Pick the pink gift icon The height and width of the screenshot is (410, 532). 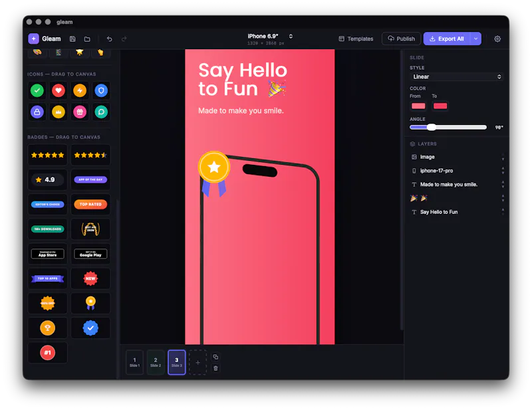80,112
